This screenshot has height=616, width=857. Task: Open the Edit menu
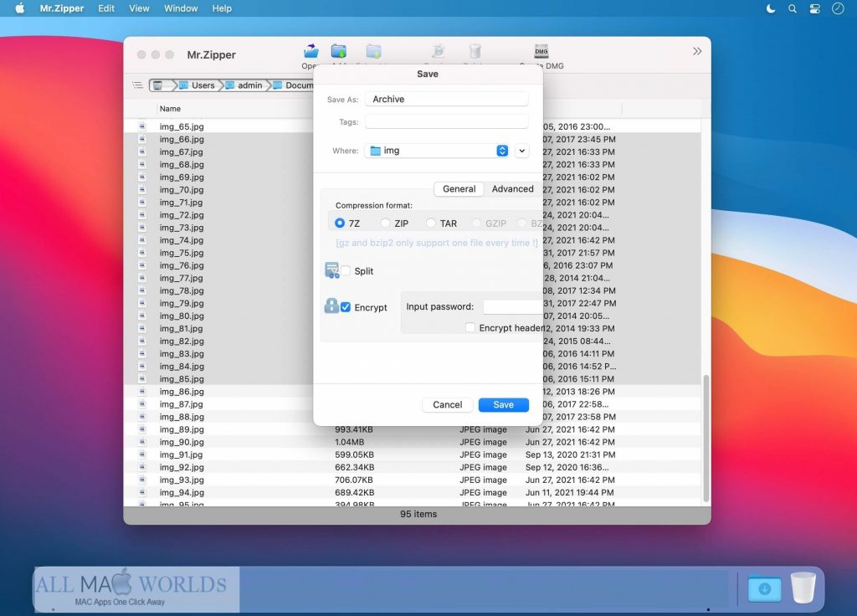(x=106, y=8)
